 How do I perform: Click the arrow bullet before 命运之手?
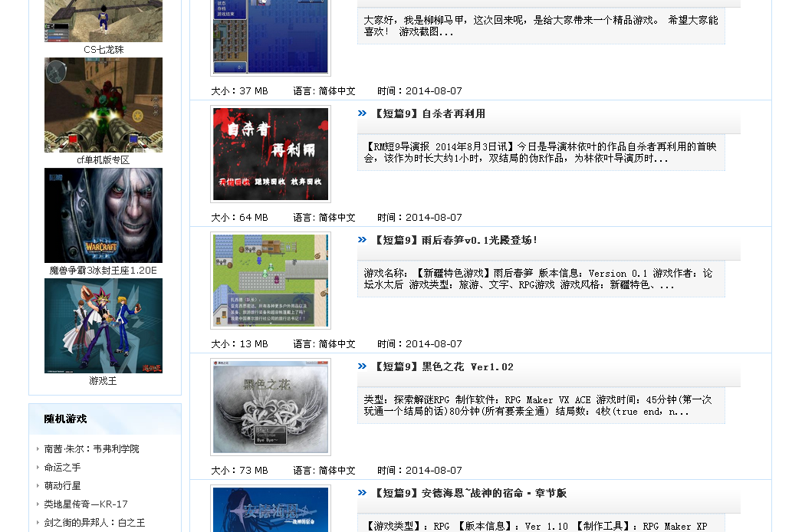tap(38, 467)
